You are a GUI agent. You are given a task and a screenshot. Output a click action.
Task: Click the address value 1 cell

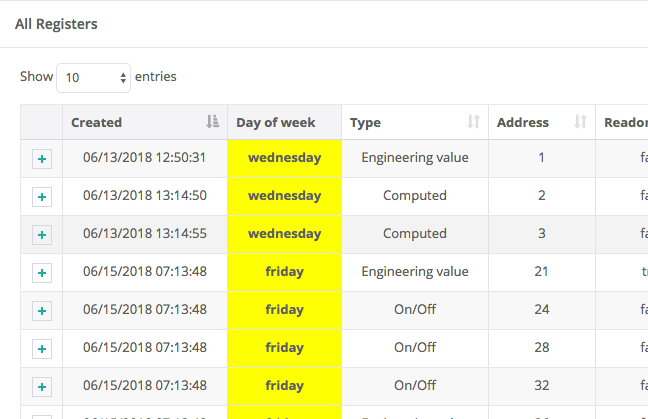click(541, 158)
